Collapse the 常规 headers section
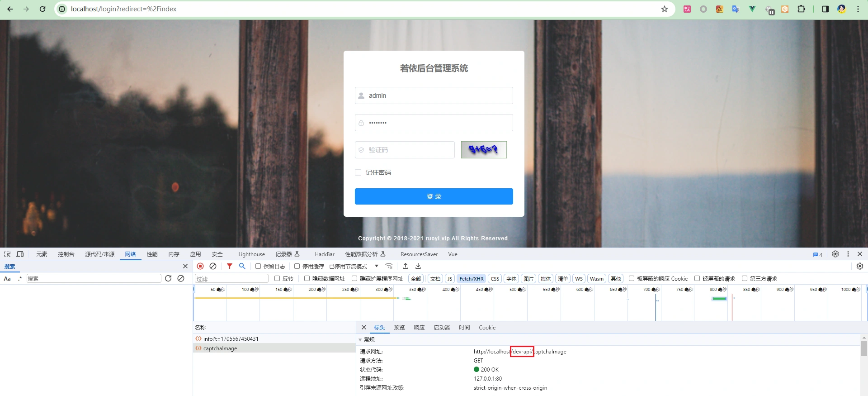The height and width of the screenshot is (396, 868). click(360, 339)
